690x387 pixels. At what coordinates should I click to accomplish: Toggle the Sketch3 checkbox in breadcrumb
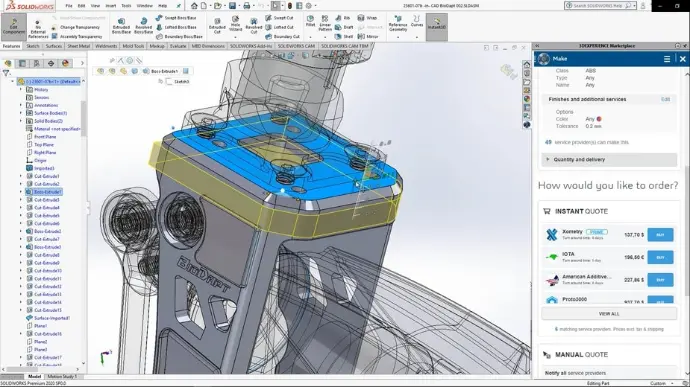169,81
